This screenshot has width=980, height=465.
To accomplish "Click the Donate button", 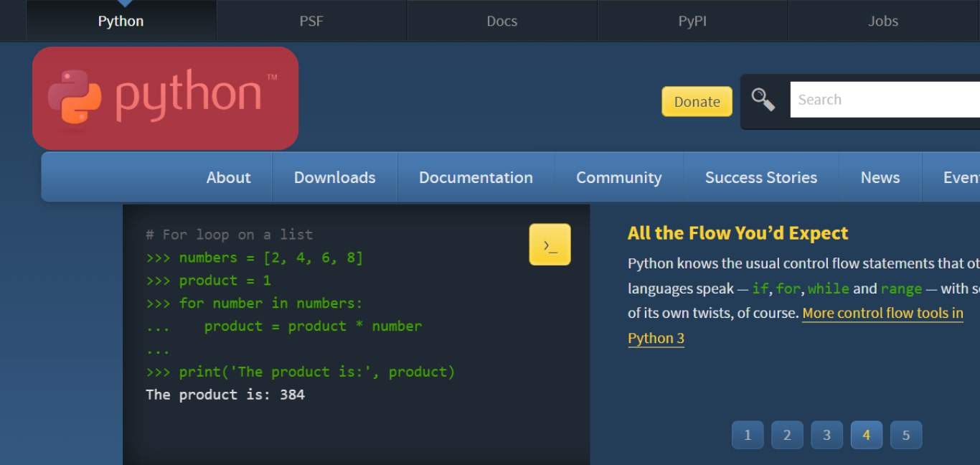I will point(697,101).
